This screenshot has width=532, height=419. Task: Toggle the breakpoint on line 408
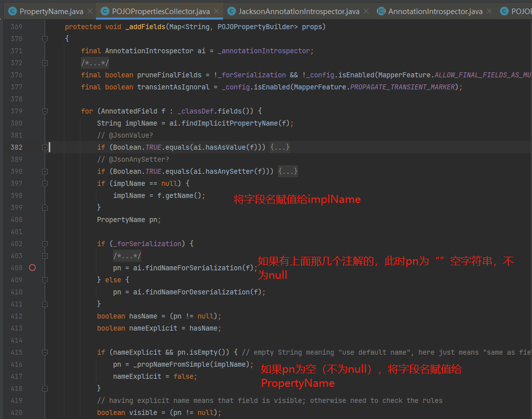coord(32,268)
